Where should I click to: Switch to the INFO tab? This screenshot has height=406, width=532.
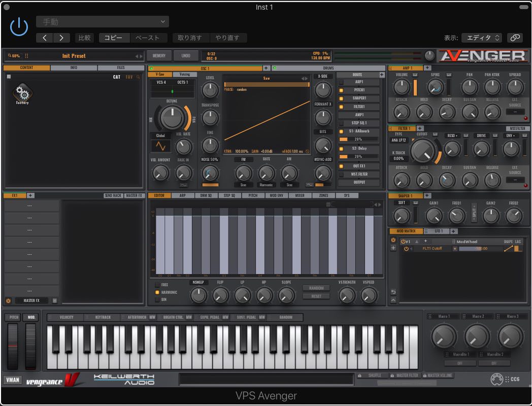[x=74, y=68]
